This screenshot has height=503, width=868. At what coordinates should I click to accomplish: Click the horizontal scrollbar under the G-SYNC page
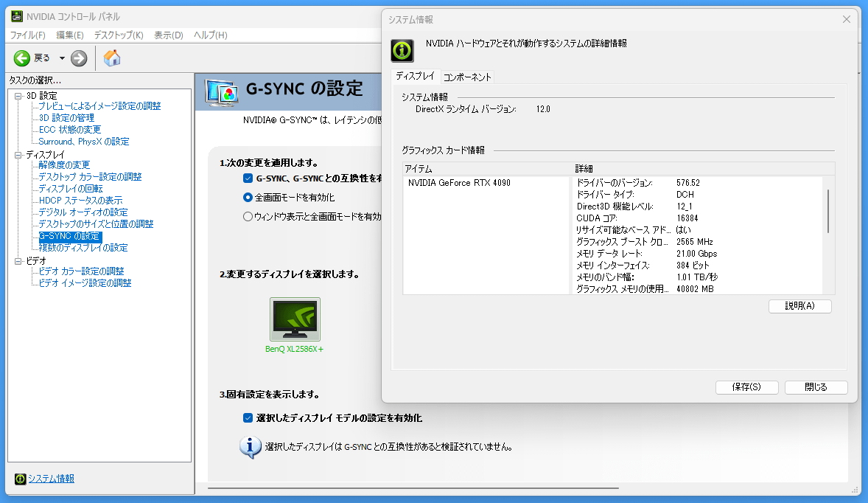(413, 488)
